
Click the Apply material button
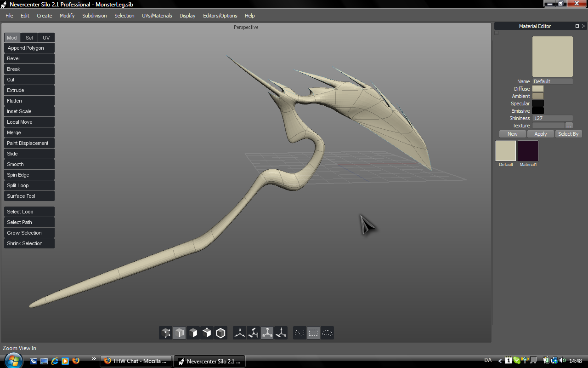tap(541, 134)
